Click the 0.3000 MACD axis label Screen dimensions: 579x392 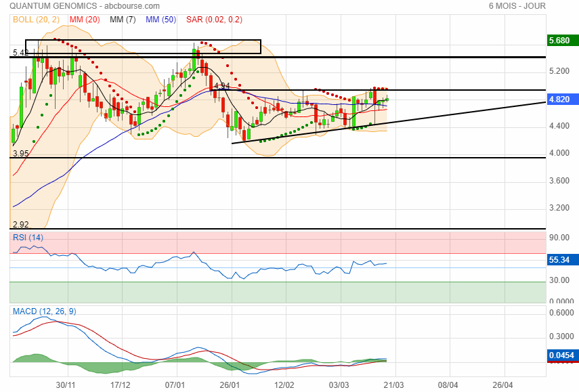[x=561, y=336]
